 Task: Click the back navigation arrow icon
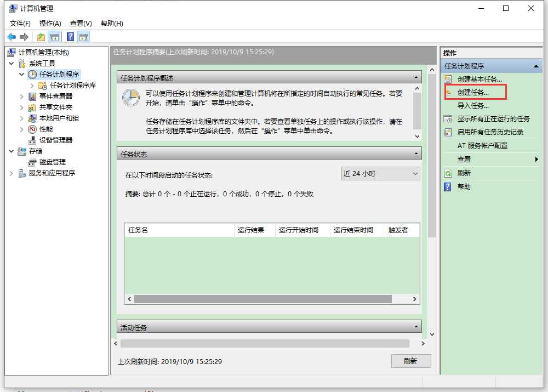coord(12,37)
